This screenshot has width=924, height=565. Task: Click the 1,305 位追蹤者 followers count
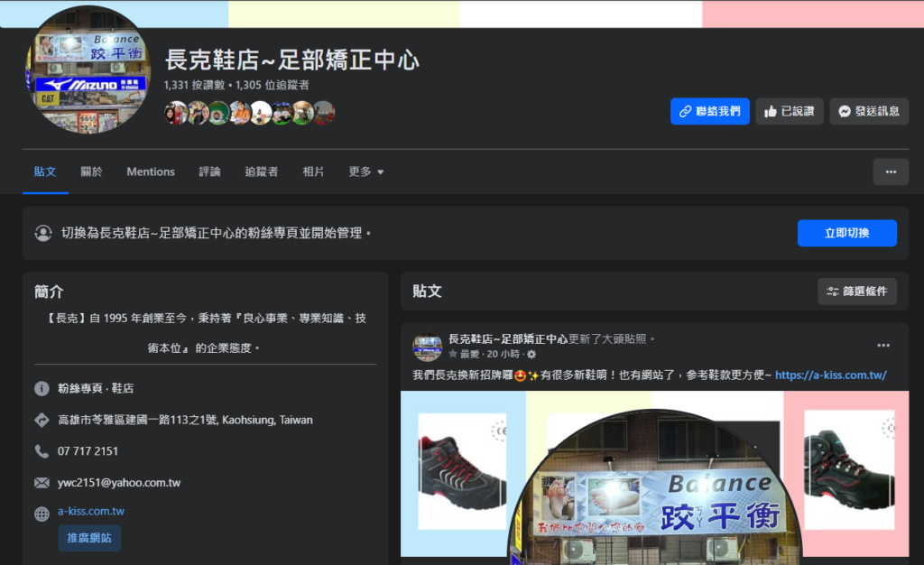click(x=273, y=86)
